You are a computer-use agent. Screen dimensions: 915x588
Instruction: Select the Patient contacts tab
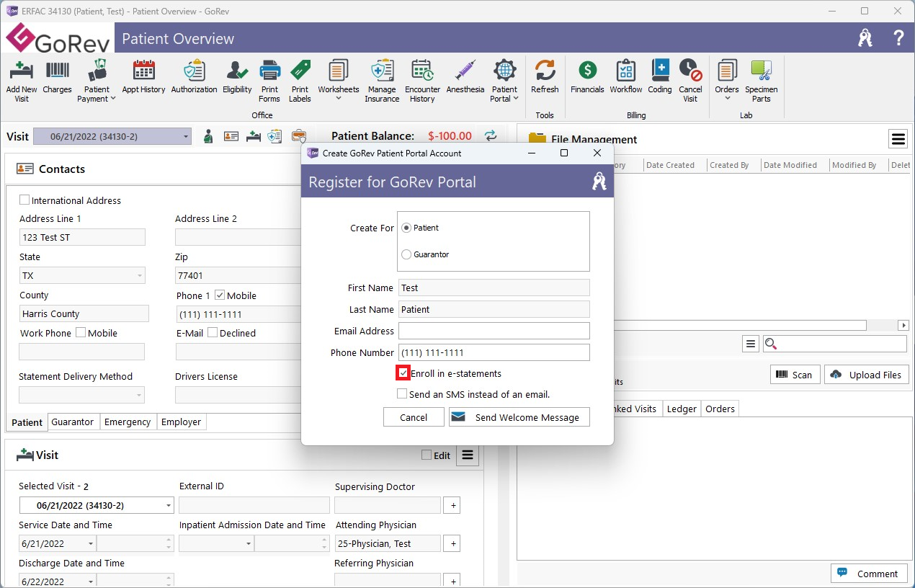click(x=27, y=422)
